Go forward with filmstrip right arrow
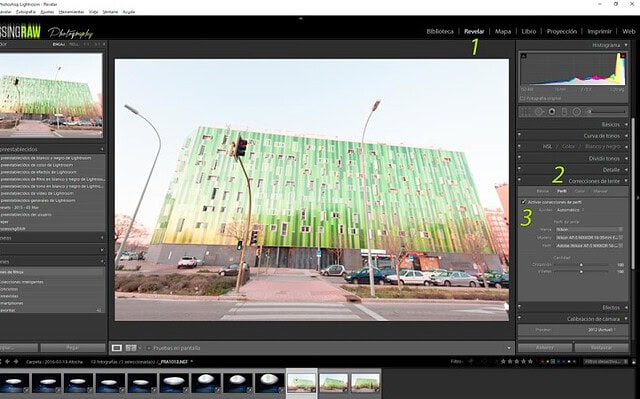The image size is (640, 399). pos(16,361)
